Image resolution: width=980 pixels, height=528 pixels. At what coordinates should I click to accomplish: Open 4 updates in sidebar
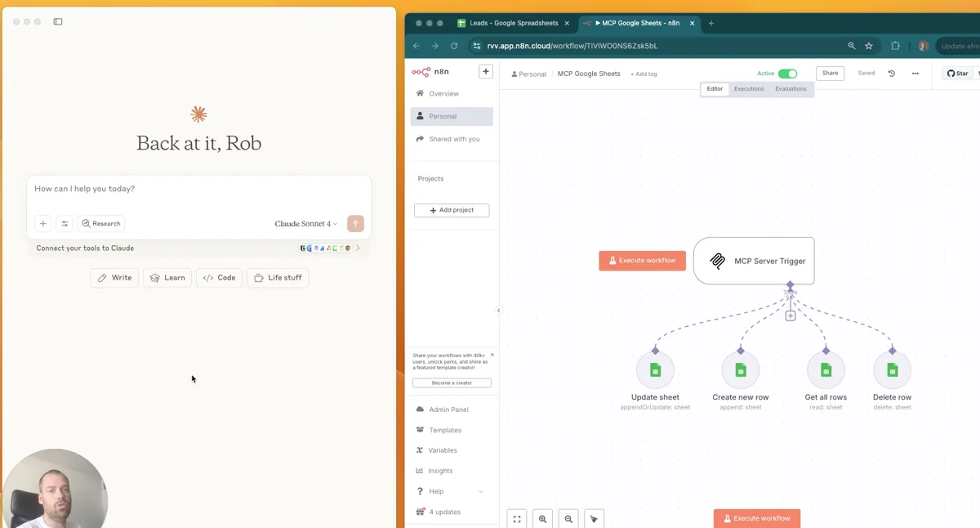click(452, 512)
